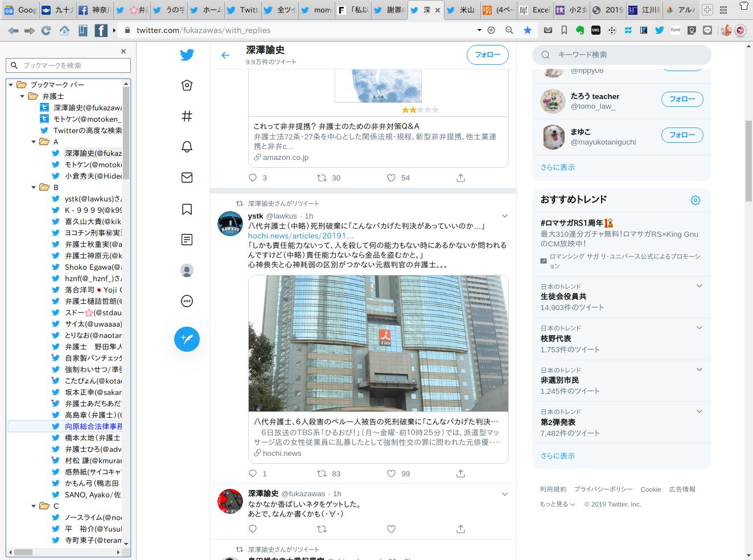
Task: Share ystk's tweet with share icon
Action: (x=460, y=473)
